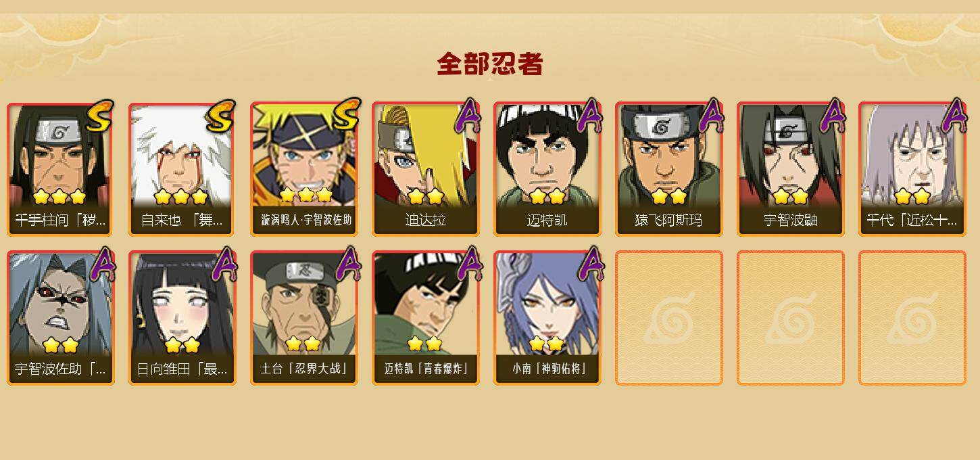
Task: Click the first empty ninja slot
Action: [x=669, y=318]
